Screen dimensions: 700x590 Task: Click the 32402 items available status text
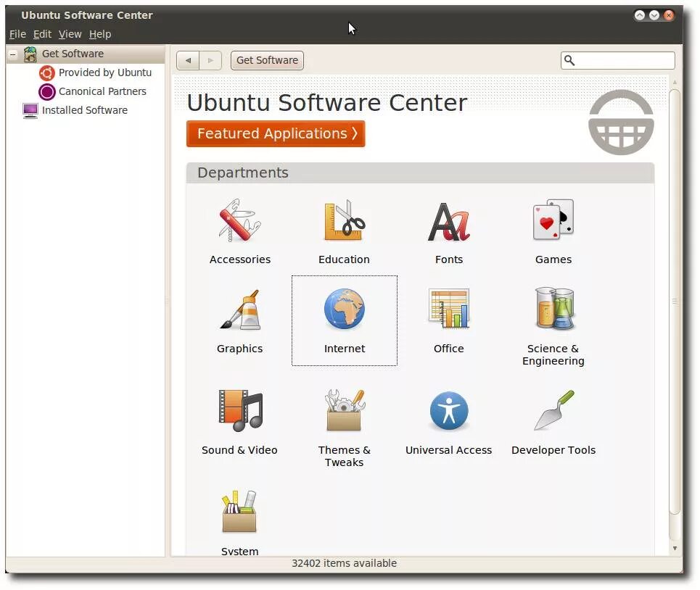(x=344, y=563)
